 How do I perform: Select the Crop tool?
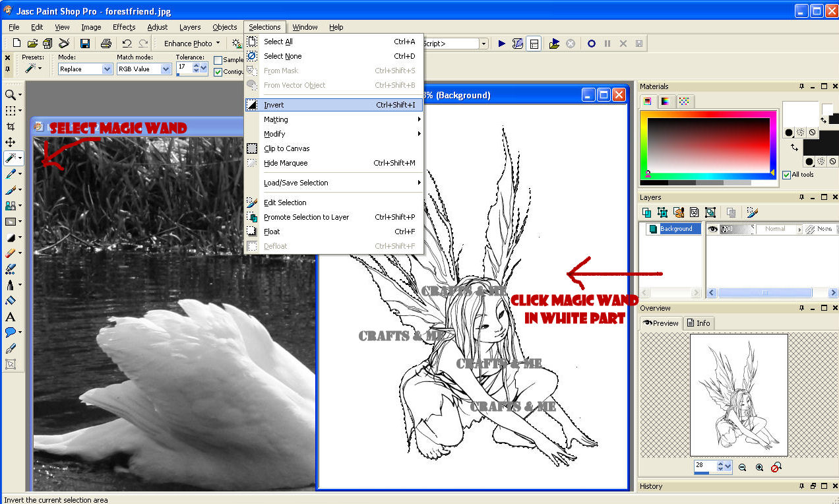tap(11, 127)
